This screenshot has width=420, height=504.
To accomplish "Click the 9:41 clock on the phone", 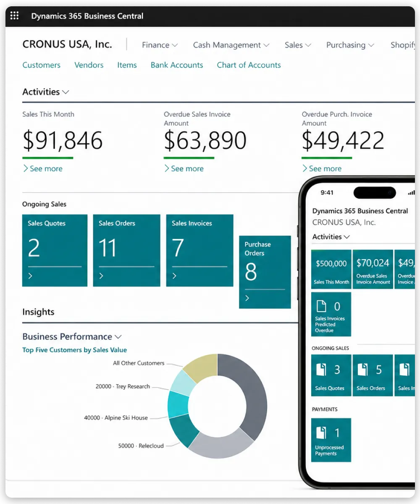I will 327,193.
